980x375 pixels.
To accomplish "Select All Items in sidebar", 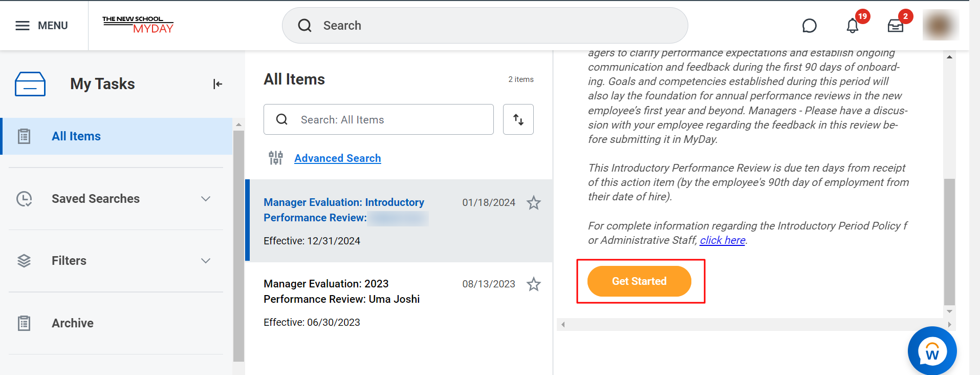I will click(x=116, y=136).
